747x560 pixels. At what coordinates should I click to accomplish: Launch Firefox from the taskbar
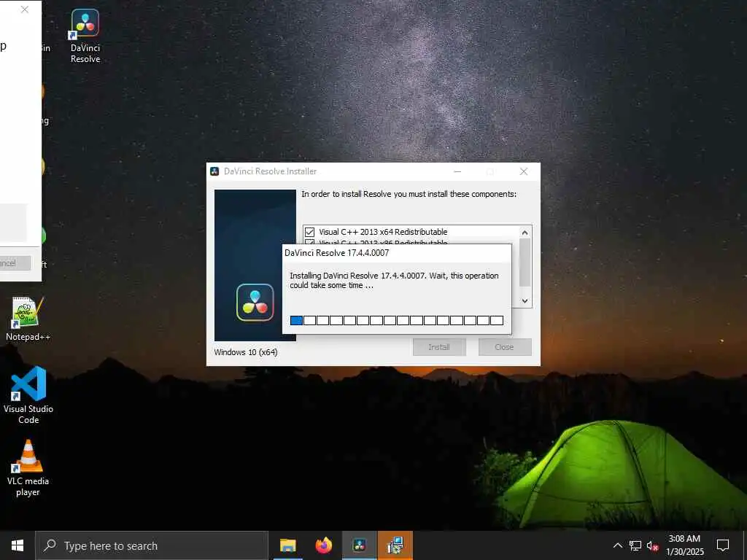click(323, 545)
